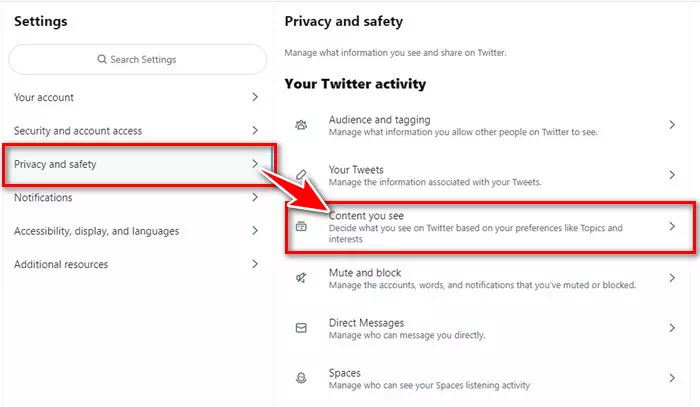Image resolution: width=700 pixels, height=407 pixels.
Task: Expand Accessibility, display, and languages chevron
Action: pyautogui.click(x=255, y=230)
